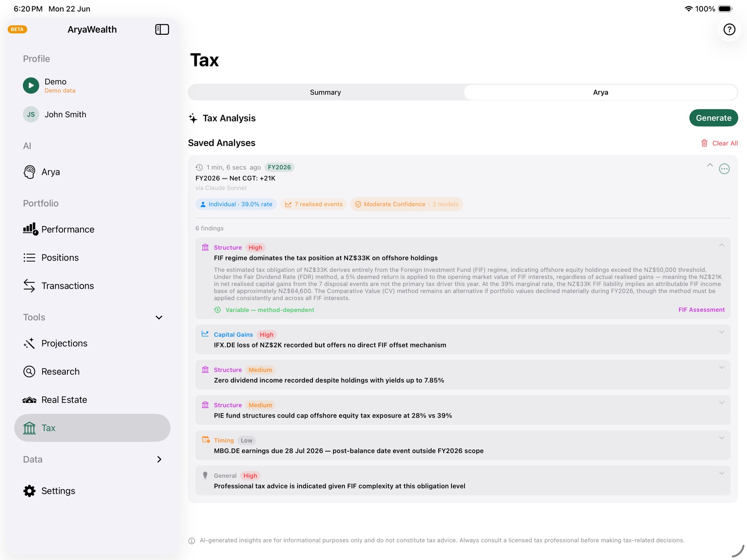Open Settings gear icon
The height and width of the screenshot is (560, 747).
click(29, 491)
